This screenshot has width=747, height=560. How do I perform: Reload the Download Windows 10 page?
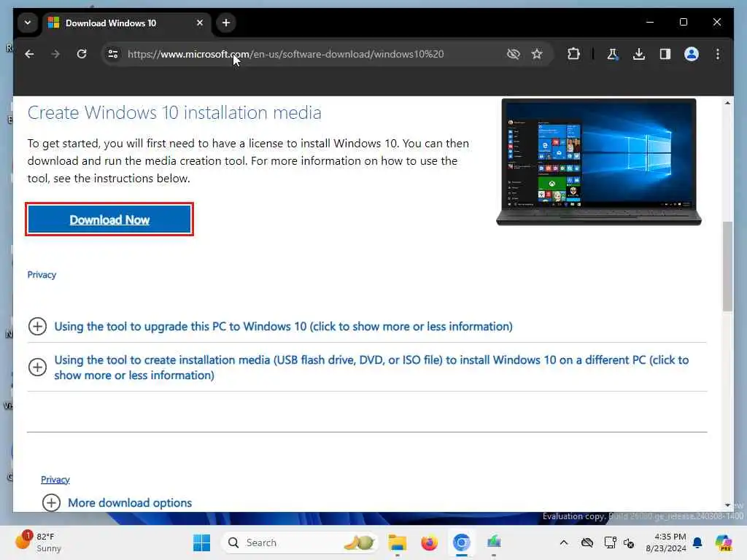pyautogui.click(x=82, y=54)
